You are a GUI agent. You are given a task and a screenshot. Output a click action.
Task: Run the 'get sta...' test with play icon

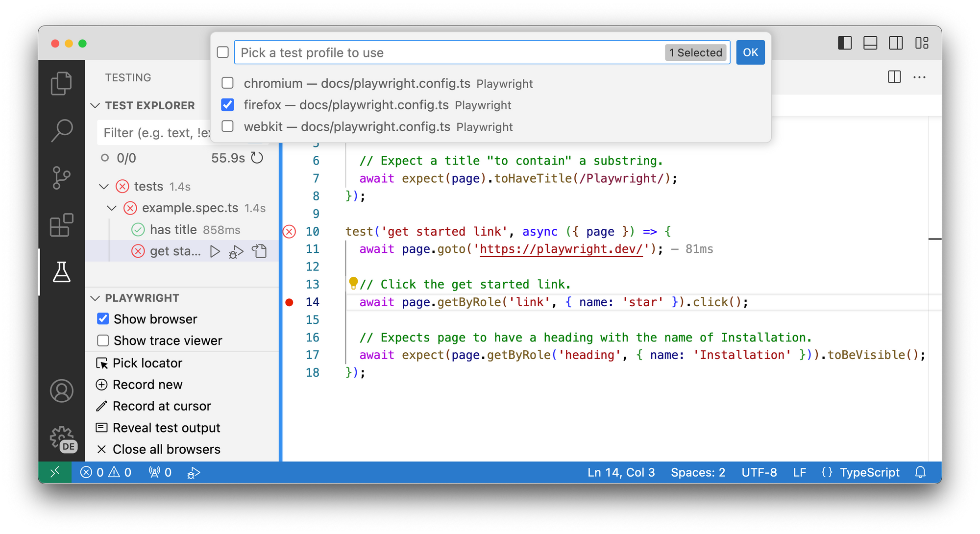click(215, 251)
